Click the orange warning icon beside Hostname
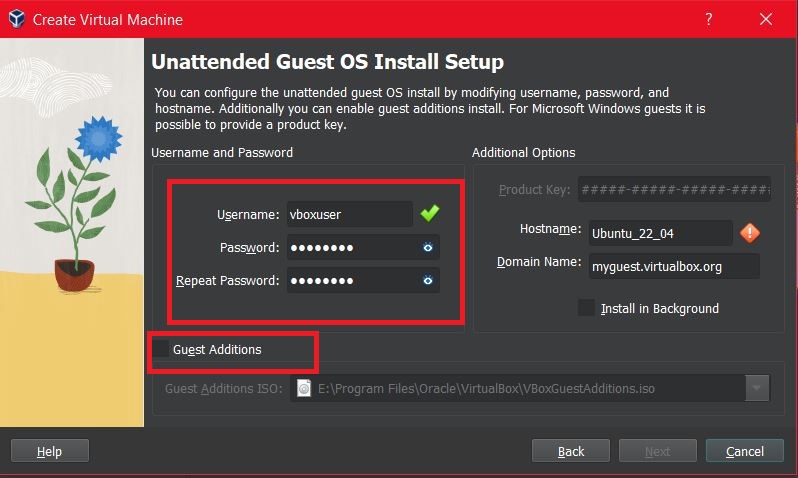Screen dimensions: 798x478 (x=750, y=233)
